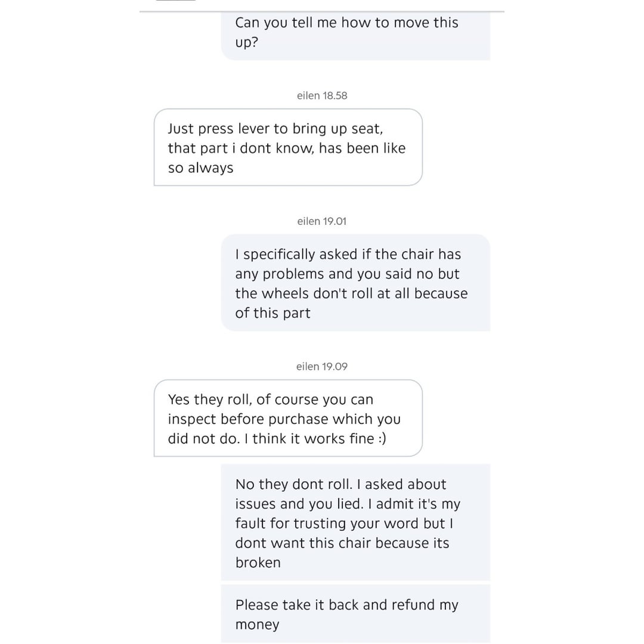Click the word "broken" in sent message

point(258,563)
